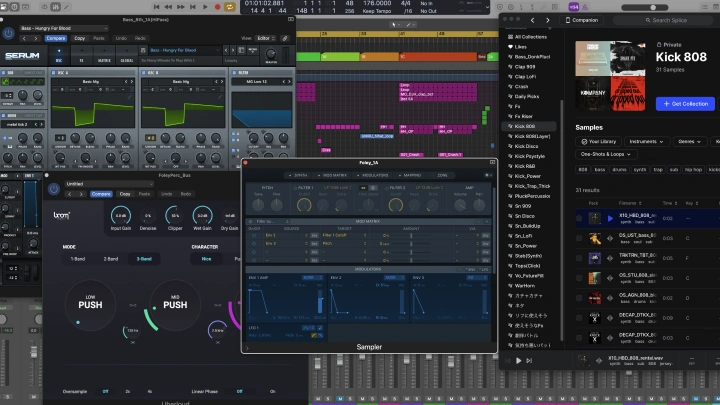Set Oversample to 2x
The image size is (720, 405).
click(128, 392)
